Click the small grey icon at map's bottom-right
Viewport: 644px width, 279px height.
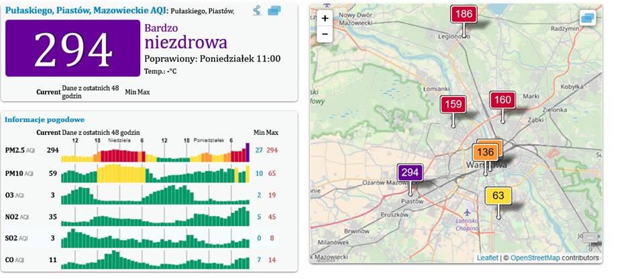tap(590, 237)
